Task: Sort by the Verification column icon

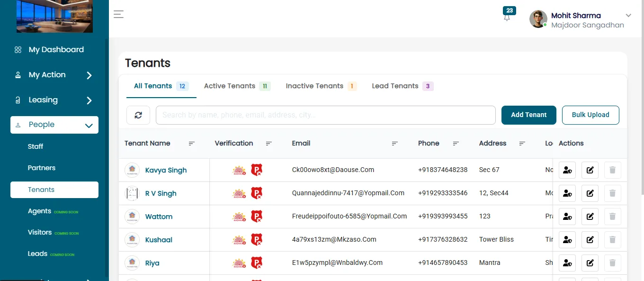Action: point(268,144)
